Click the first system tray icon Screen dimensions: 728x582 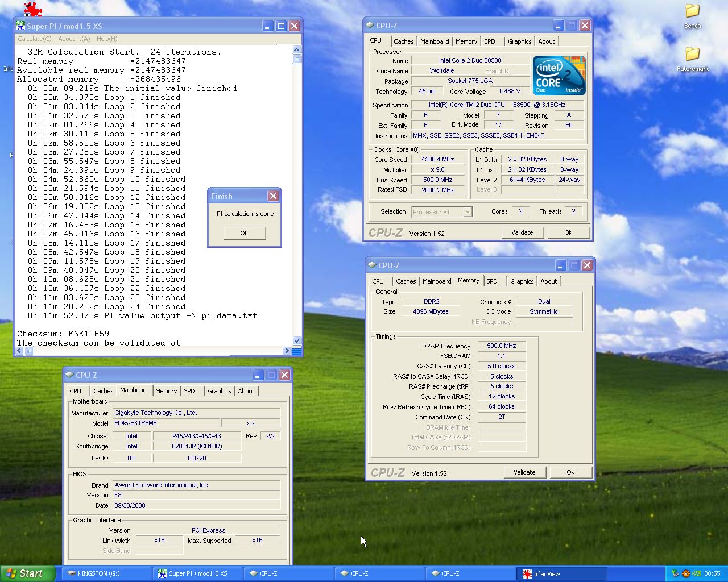(675, 573)
